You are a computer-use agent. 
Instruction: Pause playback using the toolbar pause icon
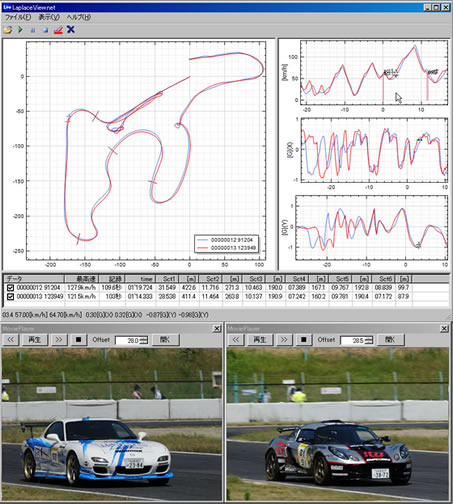click(x=33, y=30)
